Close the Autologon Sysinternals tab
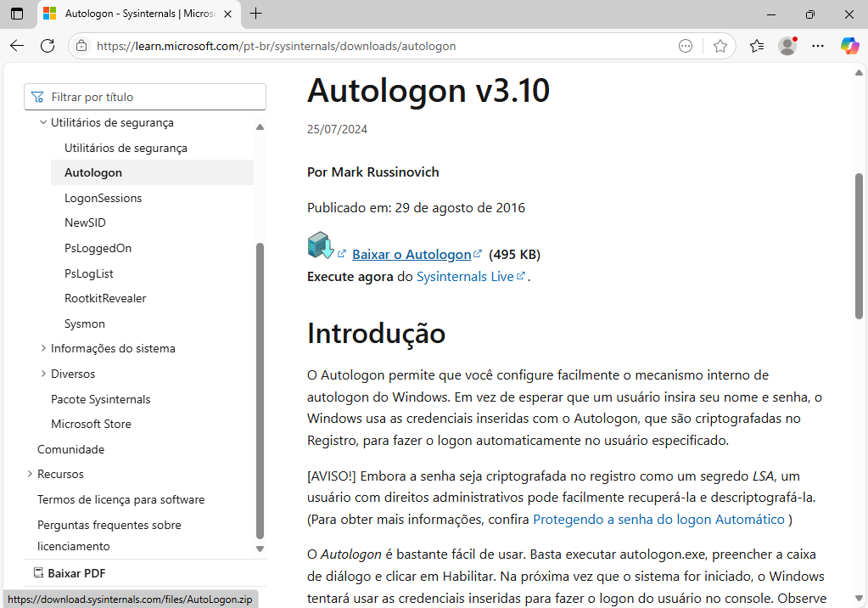 click(x=227, y=14)
